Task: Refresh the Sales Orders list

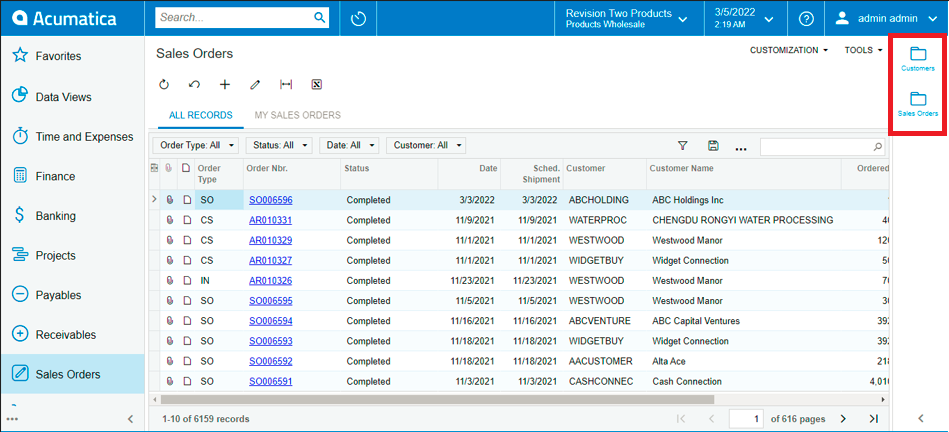Action: click(164, 85)
